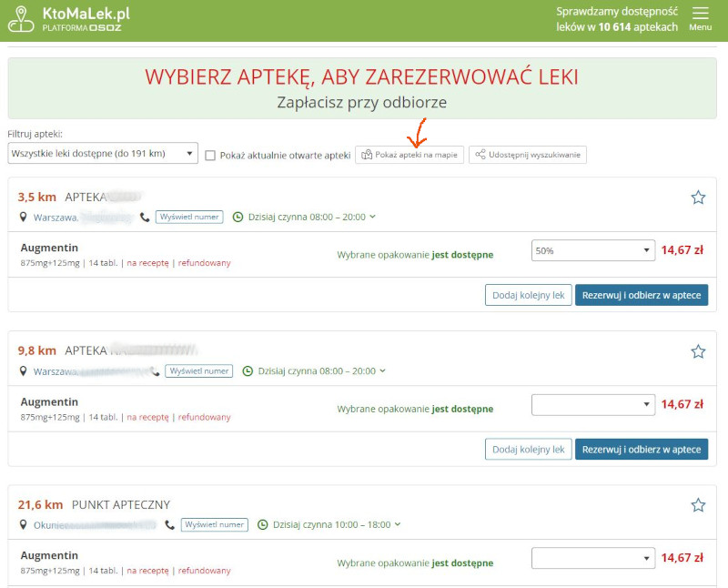Click 'Pokaż apteki na mapie' button
This screenshot has height=588, width=728.
pos(409,155)
